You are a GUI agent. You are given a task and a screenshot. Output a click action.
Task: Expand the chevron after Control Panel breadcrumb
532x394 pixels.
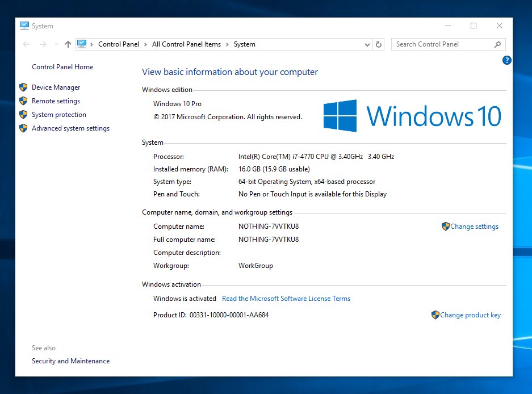pos(146,44)
